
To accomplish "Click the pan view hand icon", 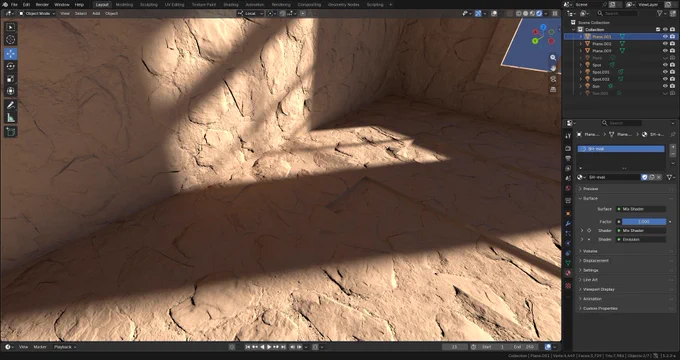I will point(553,68).
